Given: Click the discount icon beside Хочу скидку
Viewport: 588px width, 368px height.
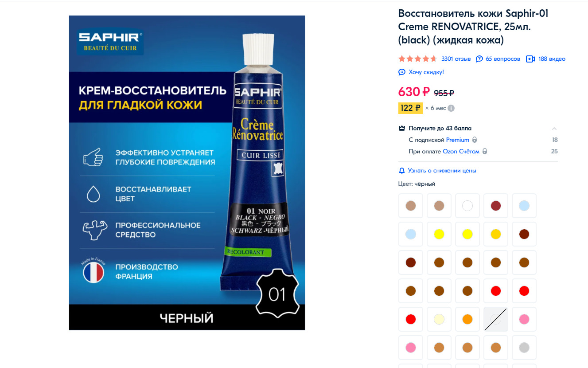Looking at the screenshot, I should 402,72.
